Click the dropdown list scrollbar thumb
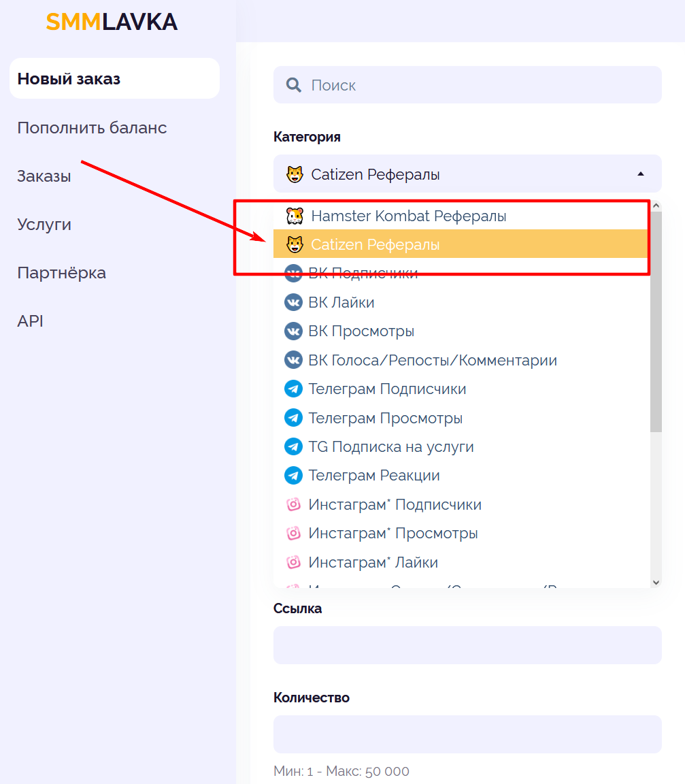 tap(656, 321)
